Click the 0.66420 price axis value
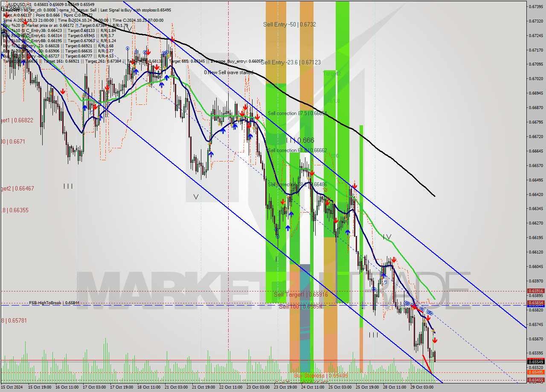Viewport: 546px width, 392px height. click(x=536, y=194)
